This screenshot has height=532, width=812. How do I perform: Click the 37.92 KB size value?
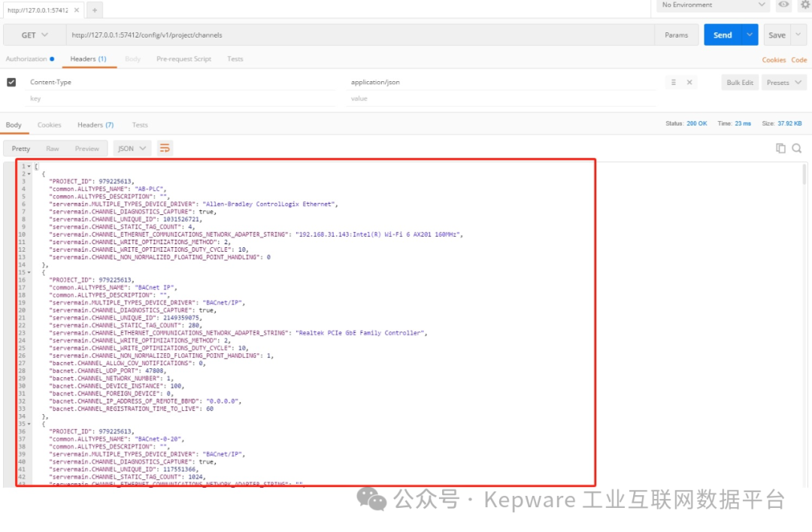[789, 124]
